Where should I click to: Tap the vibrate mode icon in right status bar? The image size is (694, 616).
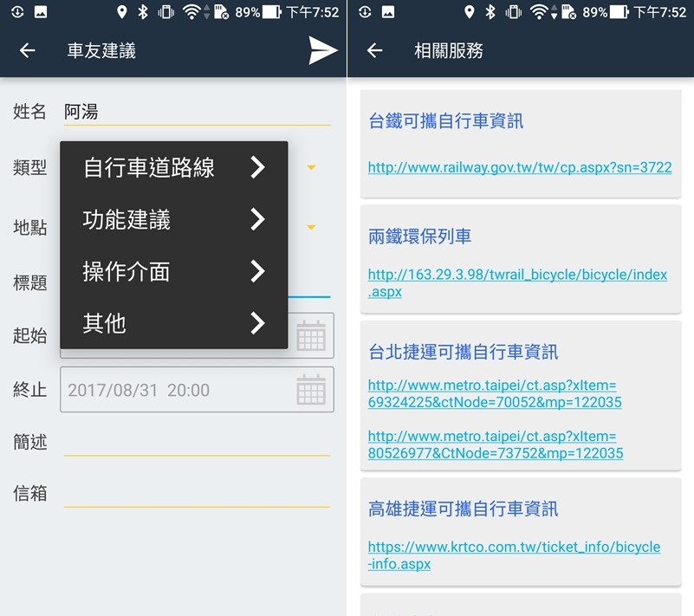514,12
